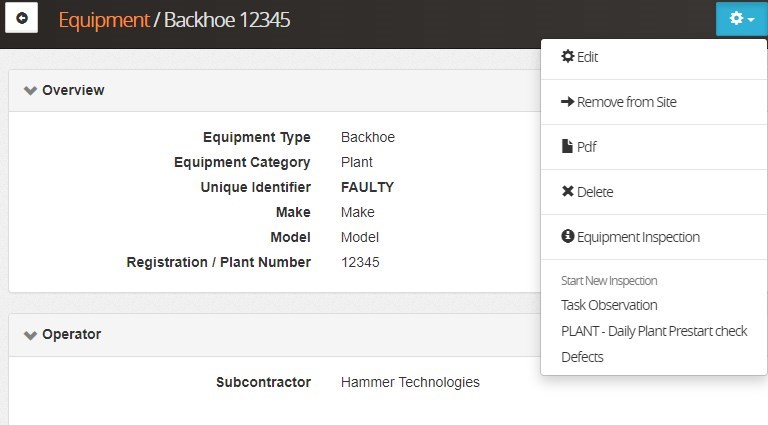Click the Equipment Inspection info icon
This screenshot has height=425, width=768.
(x=568, y=237)
